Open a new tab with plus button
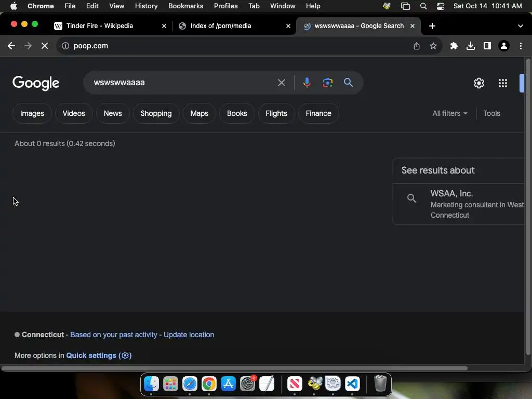The width and height of the screenshot is (532, 399). (432, 26)
